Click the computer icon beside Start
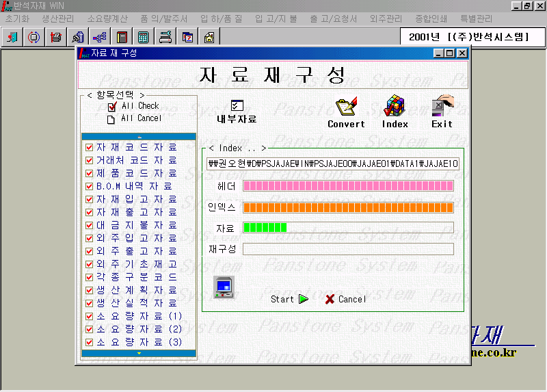547x392 pixels. pos(224,286)
